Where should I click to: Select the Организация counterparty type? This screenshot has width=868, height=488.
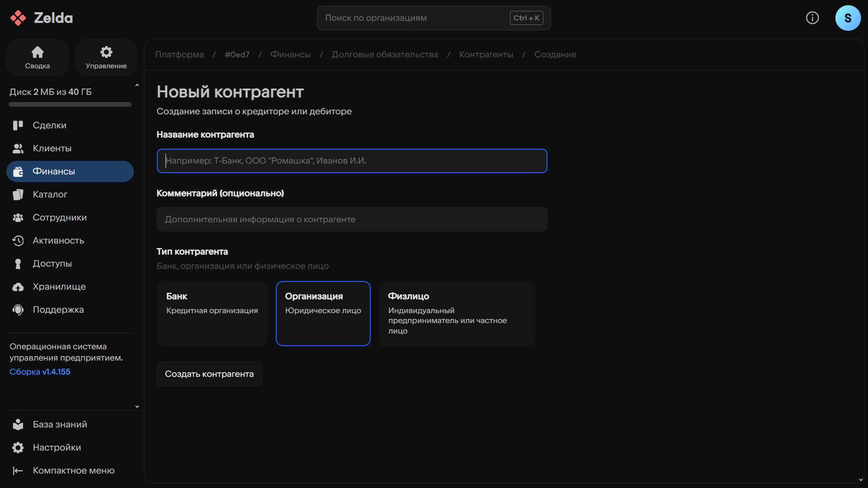(x=323, y=313)
